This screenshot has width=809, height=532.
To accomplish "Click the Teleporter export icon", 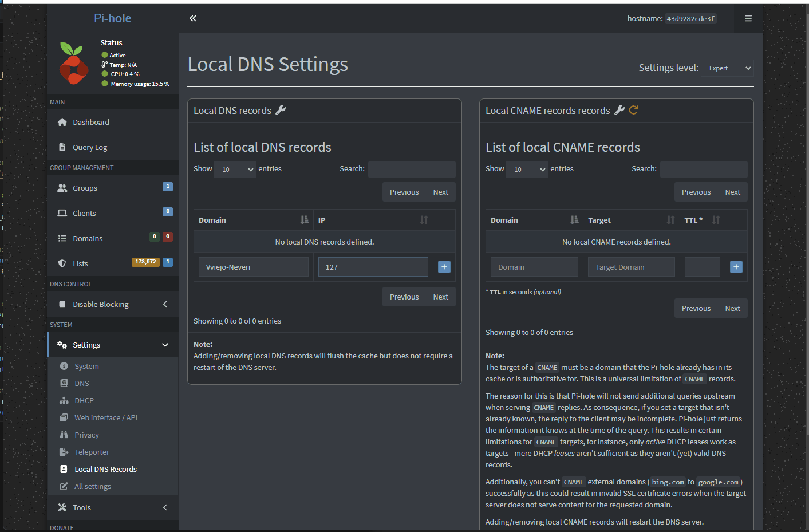I will click(64, 452).
